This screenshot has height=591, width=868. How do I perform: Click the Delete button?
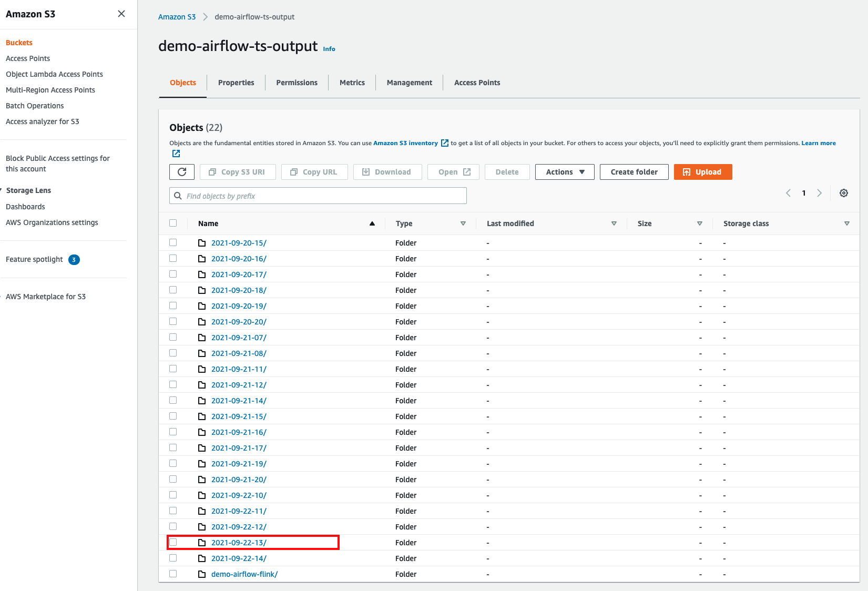click(x=507, y=172)
